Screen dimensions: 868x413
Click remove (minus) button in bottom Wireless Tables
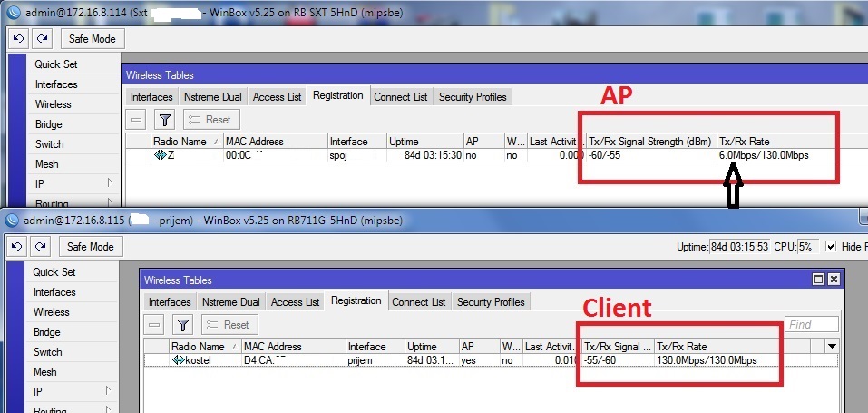[x=154, y=325]
